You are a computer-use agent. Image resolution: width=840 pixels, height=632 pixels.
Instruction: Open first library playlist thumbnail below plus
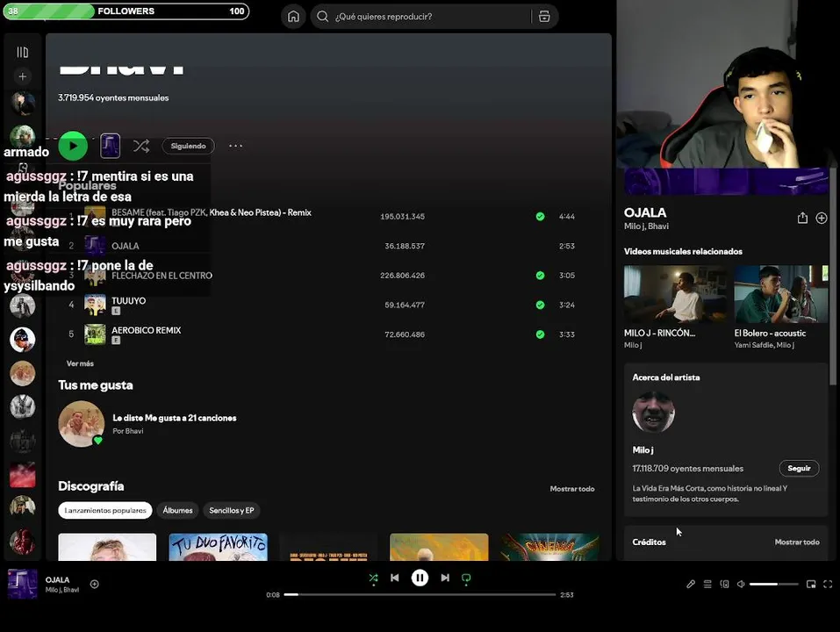[23, 104]
